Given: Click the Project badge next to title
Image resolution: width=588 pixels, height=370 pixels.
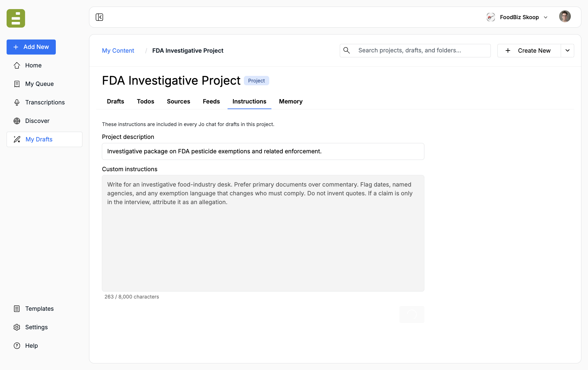Looking at the screenshot, I should [x=256, y=81].
